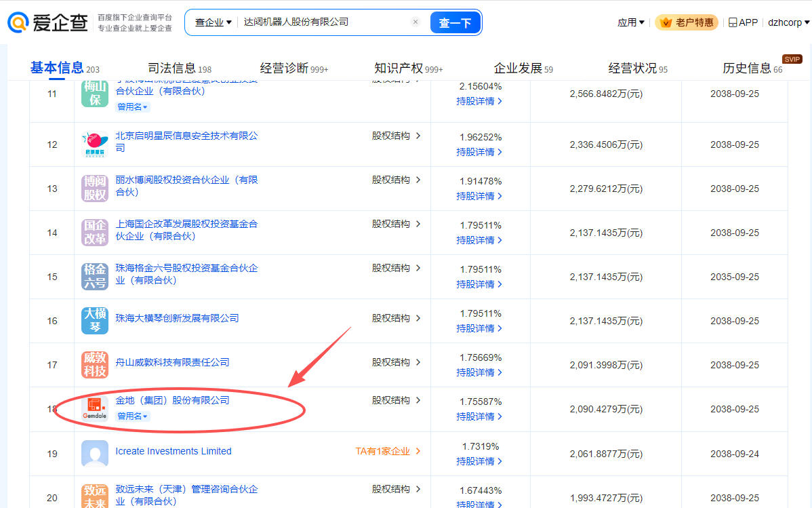
Task: Open Icreate Investments Limited link
Action: 173,451
